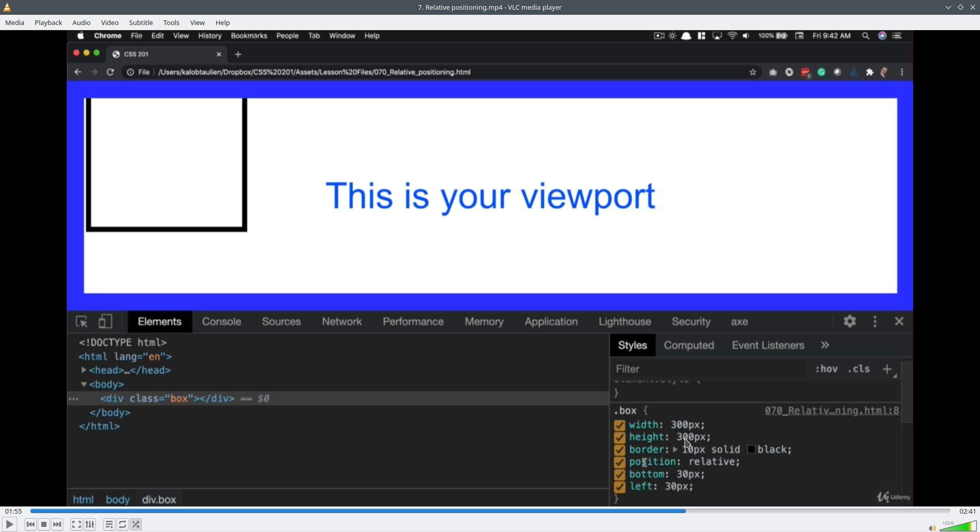This screenshot has height=532, width=980.
Task: Select body in the DOM breadcrumb
Action: click(x=118, y=499)
